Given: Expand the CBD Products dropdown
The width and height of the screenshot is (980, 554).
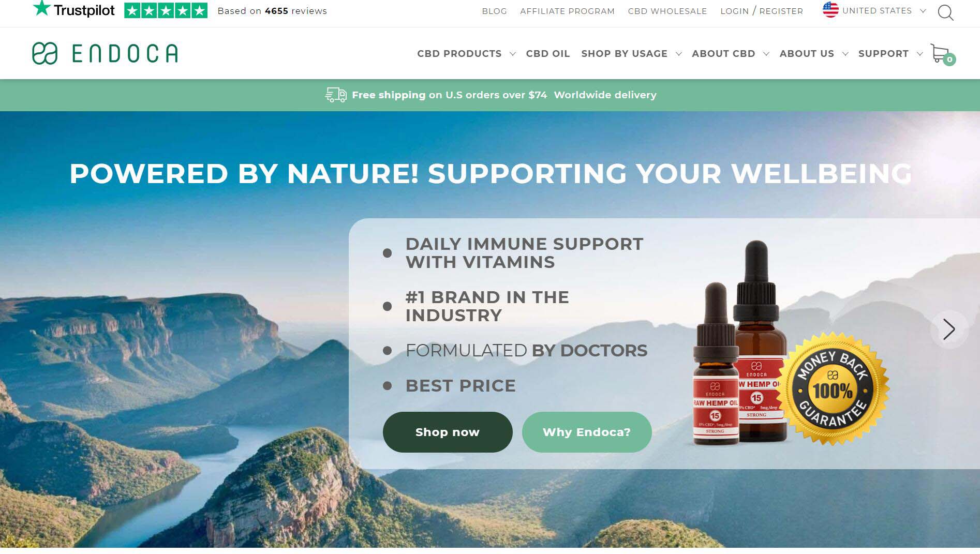Looking at the screenshot, I should point(466,54).
